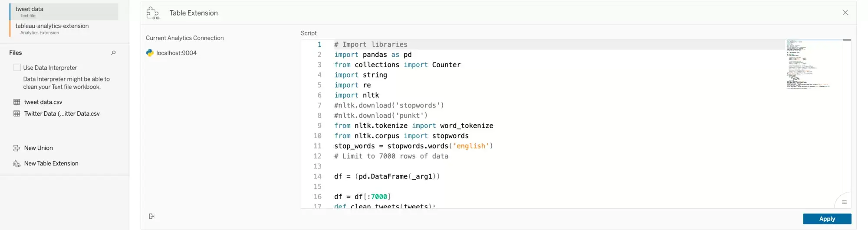868x230 pixels.
Task: Click the #nltk.download('punkt') comment line
Action: click(381, 116)
